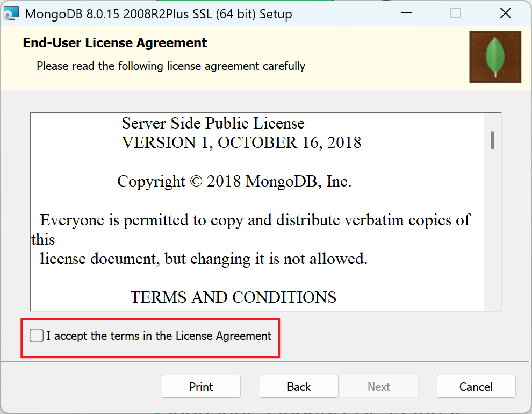Click the 'TERMS AND CONDITIONS' heading

[x=233, y=297]
